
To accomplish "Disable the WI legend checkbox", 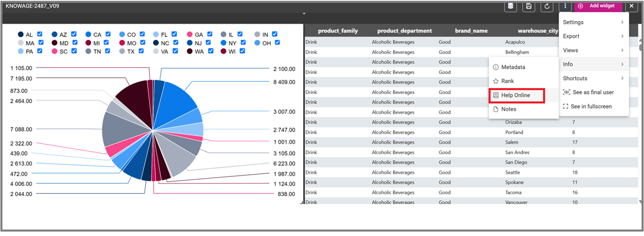I will coord(242,51).
